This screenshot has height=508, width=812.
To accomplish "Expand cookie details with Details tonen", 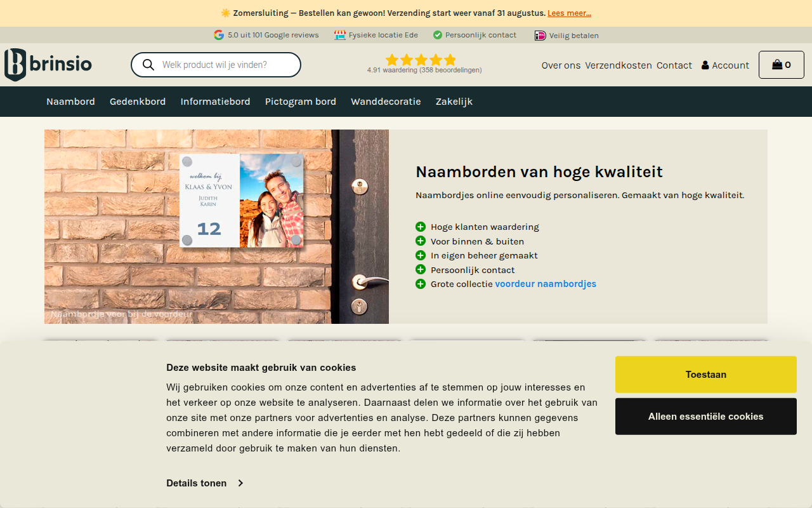I will 204,483.
